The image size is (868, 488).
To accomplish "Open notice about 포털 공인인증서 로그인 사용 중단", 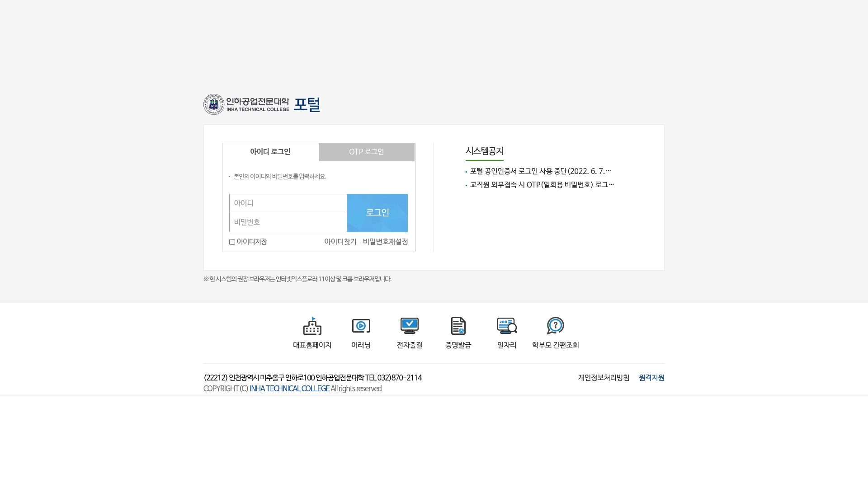I will pyautogui.click(x=541, y=171).
